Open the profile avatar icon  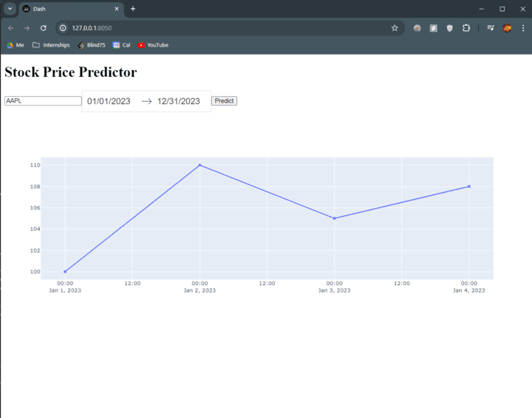507,28
